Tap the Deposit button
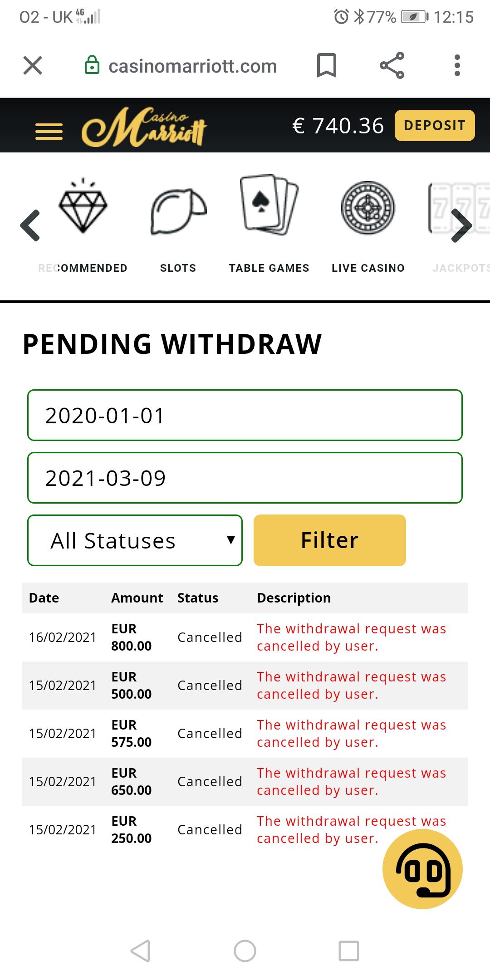490x980 pixels. click(435, 126)
